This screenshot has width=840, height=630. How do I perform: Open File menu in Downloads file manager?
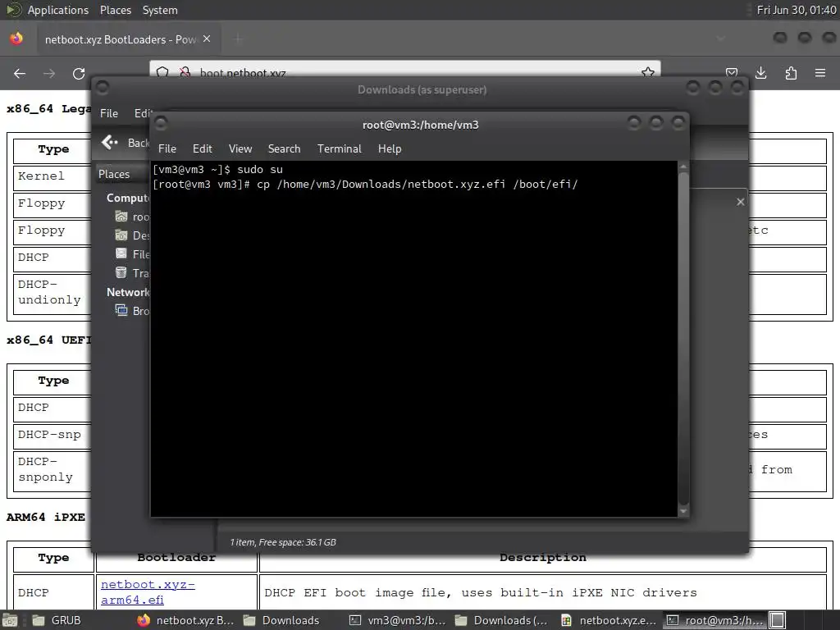click(109, 113)
